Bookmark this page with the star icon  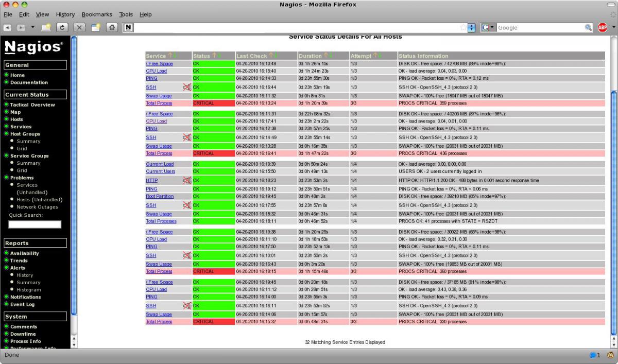click(x=463, y=28)
